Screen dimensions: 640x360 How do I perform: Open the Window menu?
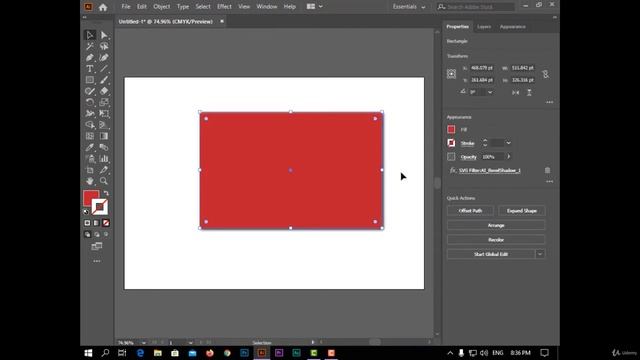(267, 7)
